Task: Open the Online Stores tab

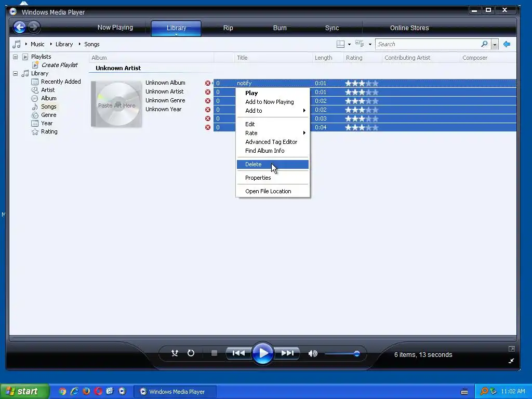Action: click(x=409, y=28)
